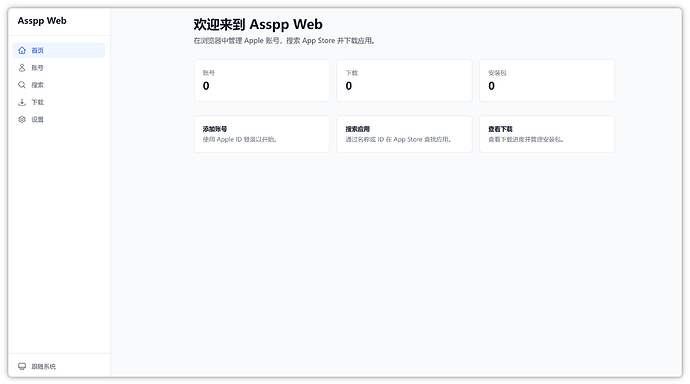Click the 账号 person icon
Viewport: 690px width, 384px height.
pyautogui.click(x=22, y=68)
